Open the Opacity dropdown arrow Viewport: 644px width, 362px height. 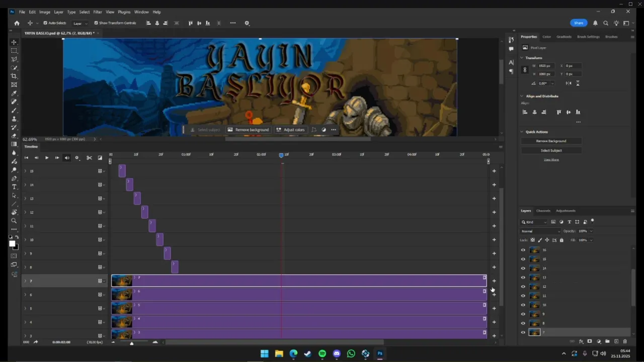tap(591, 231)
